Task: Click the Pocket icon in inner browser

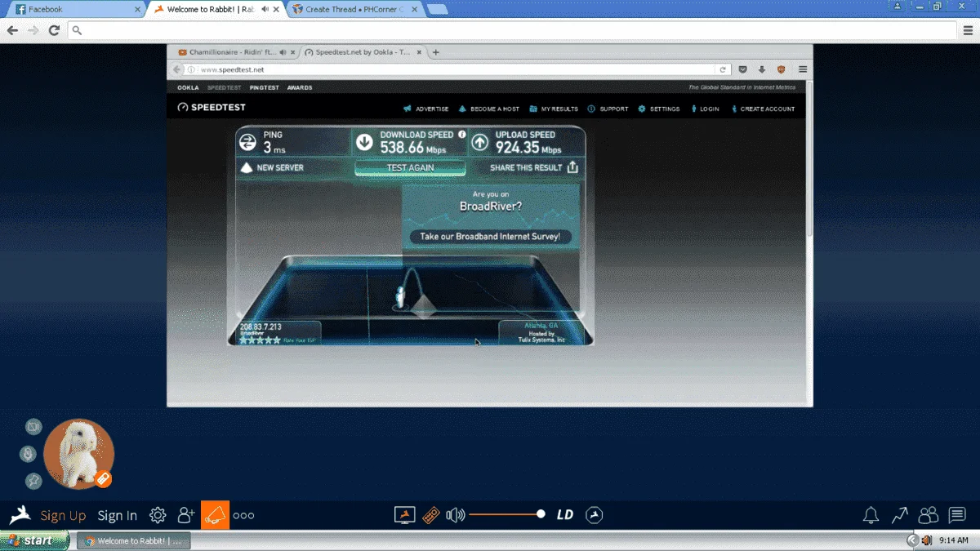Action: pos(743,69)
